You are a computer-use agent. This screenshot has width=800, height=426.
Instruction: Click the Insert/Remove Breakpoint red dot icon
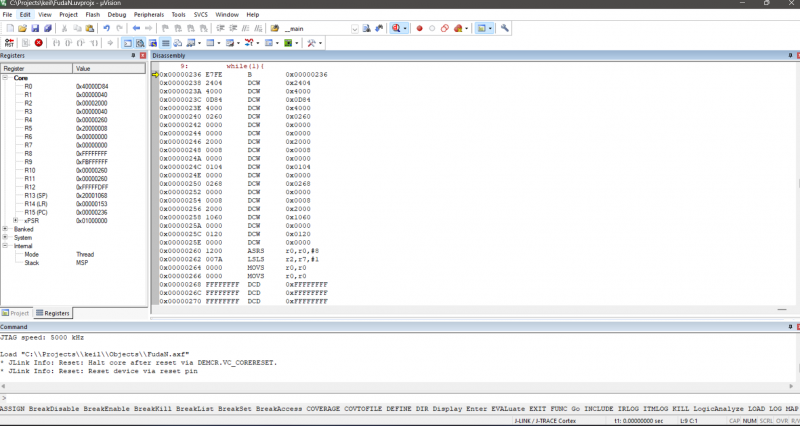click(x=418, y=29)
